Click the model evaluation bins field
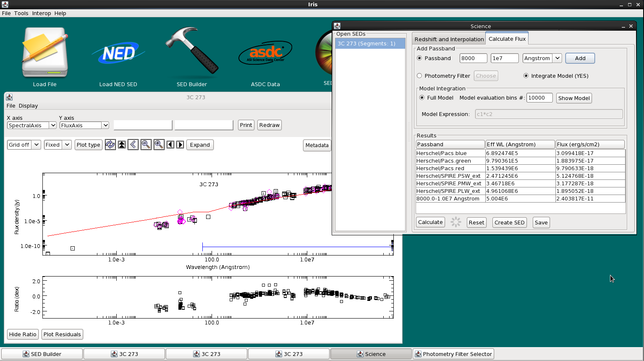 539,98
